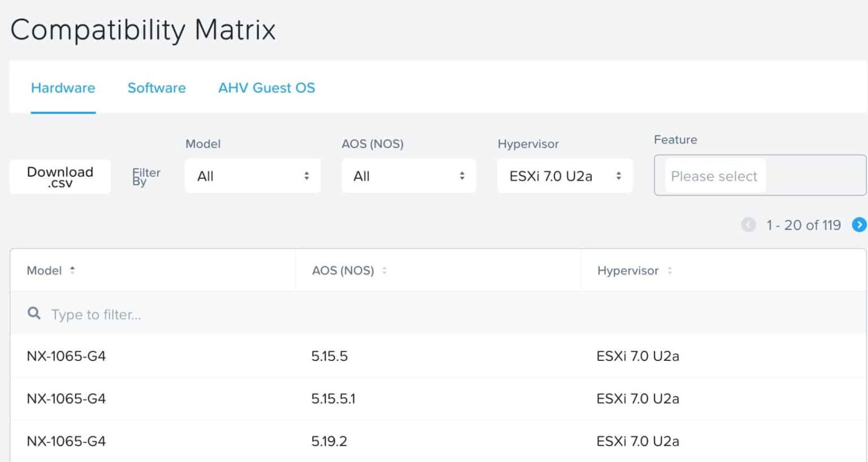Click the Download .csv button
Viewport: 868px width, 462px height.
click(60, 177)
